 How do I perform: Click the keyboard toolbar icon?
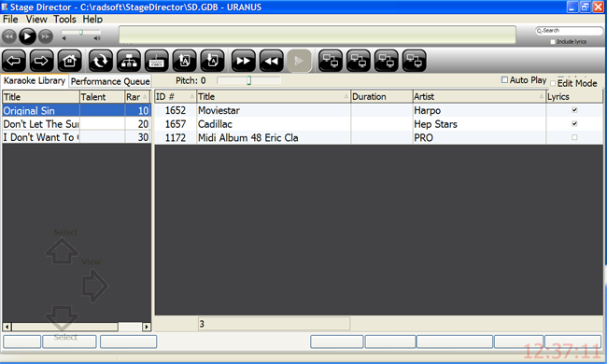156,61
